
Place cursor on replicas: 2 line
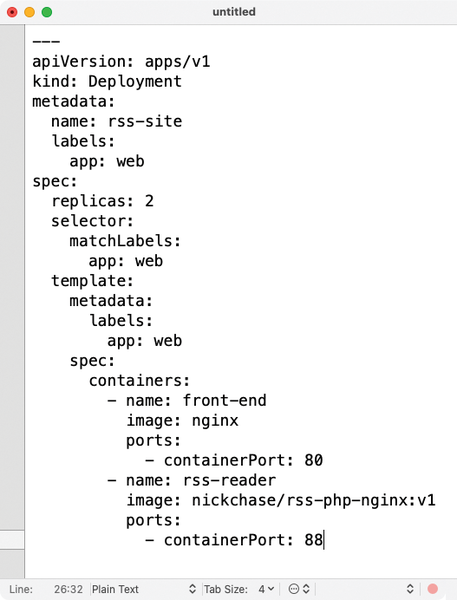[x=103, y=201]
